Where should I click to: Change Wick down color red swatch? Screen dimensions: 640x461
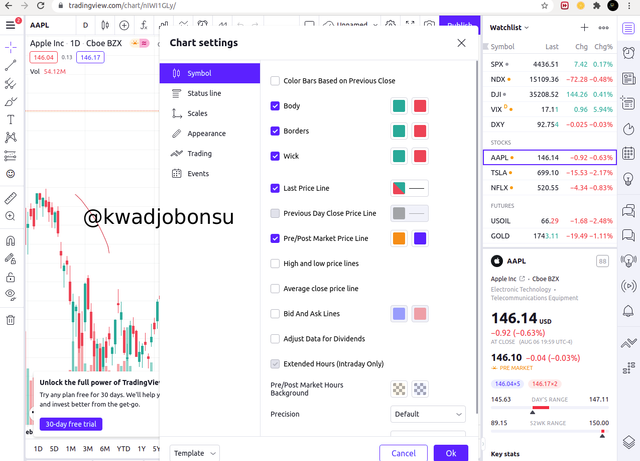[420, 156]
